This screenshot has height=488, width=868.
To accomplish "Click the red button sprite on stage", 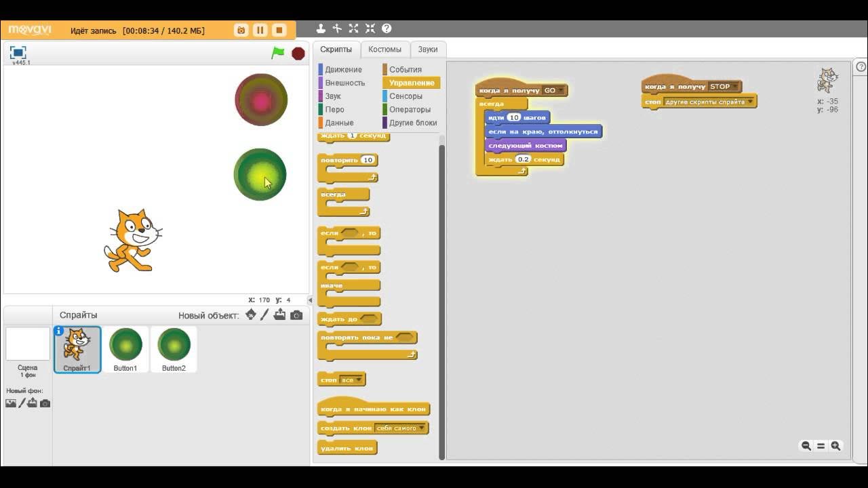I will (x=261, y=100).
